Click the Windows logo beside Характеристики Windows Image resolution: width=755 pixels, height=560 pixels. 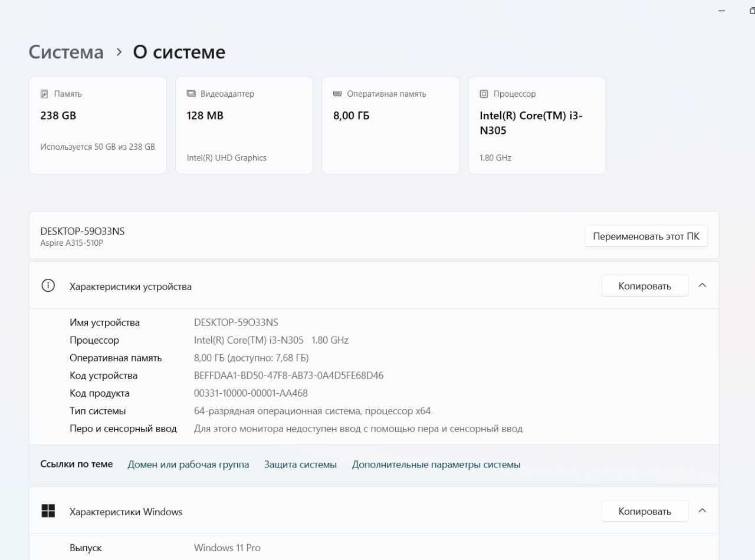pos(48,511)
